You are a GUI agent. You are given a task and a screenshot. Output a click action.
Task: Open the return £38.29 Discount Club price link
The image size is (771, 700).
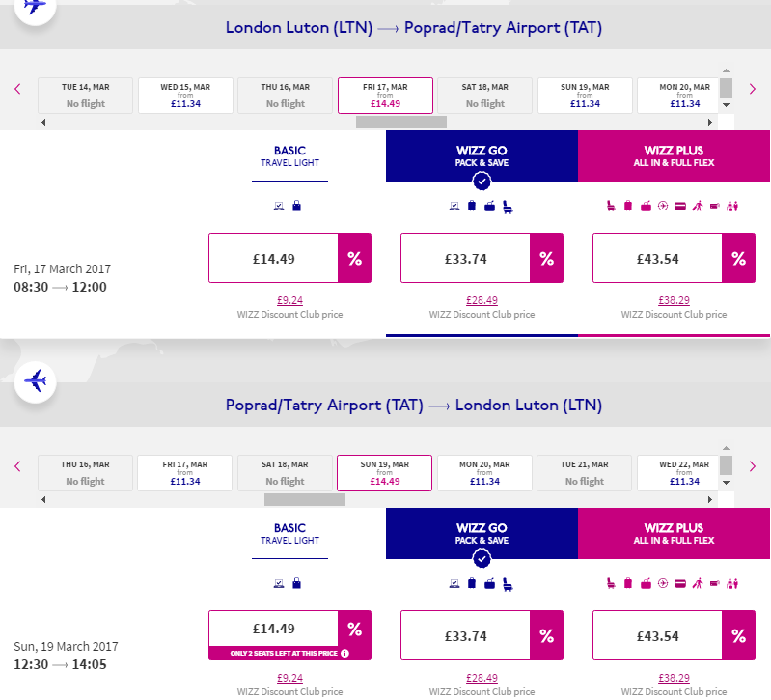point(674,678)
